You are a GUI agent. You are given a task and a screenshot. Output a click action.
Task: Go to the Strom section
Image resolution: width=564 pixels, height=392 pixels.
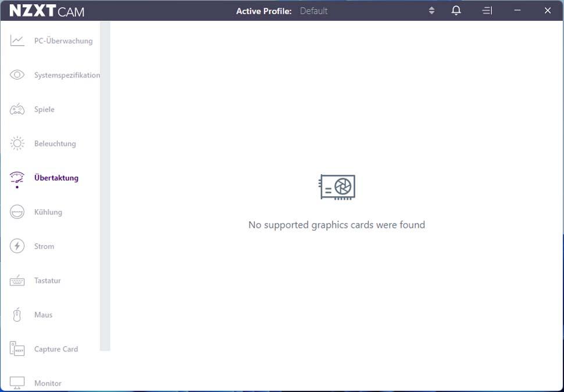pos(44,246)
